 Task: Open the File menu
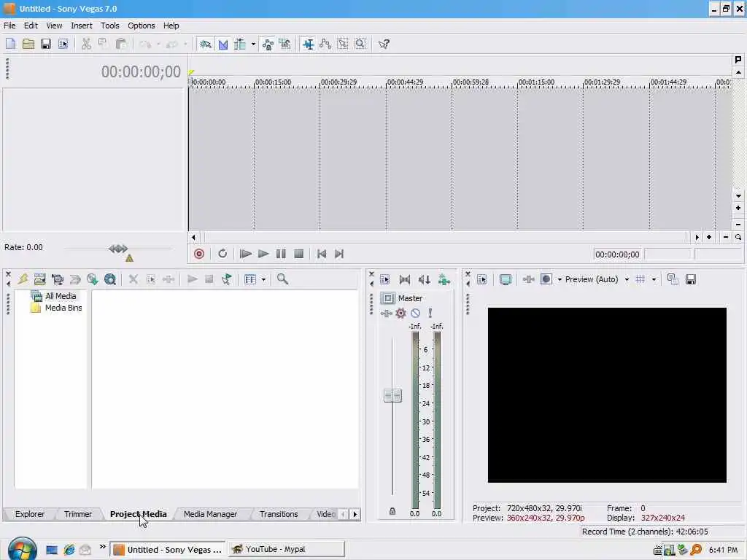point(9,26)
